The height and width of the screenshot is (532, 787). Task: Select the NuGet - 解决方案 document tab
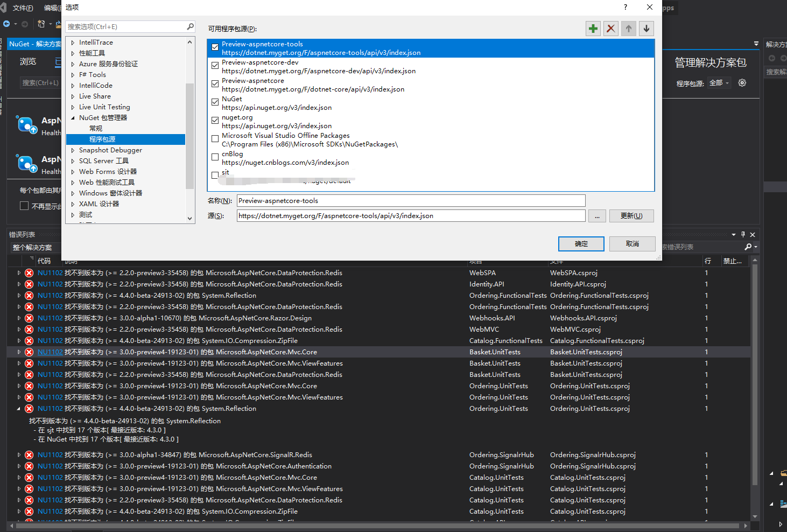click(35, 44)
